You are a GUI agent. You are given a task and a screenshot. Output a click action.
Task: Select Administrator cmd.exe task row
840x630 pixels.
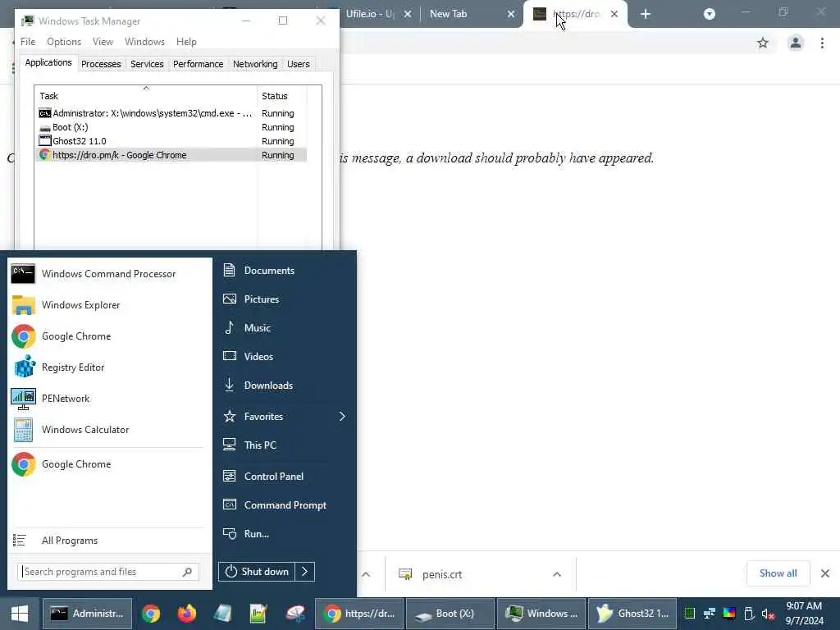click(x=171, y=113)
